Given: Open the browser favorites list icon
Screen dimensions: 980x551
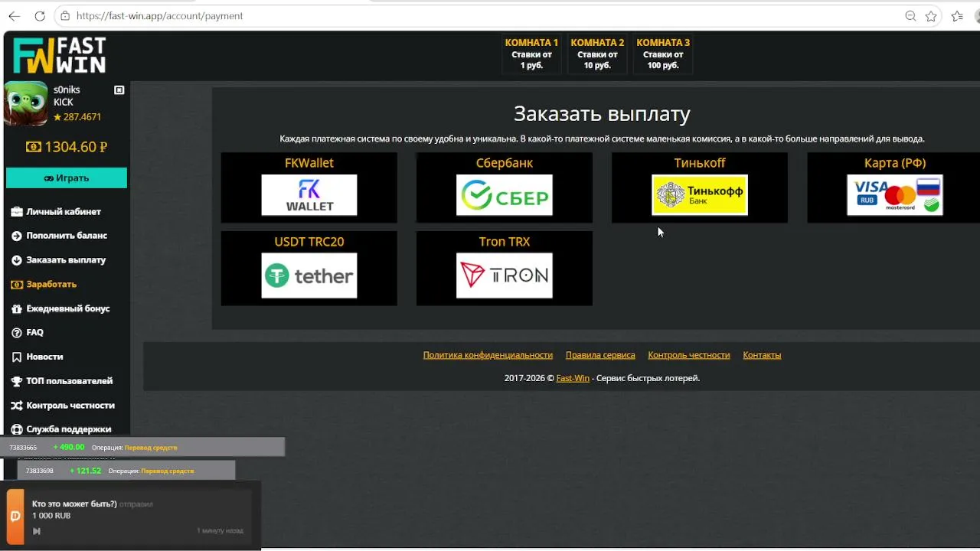Looking at the screenshot, I should [957, 16].
